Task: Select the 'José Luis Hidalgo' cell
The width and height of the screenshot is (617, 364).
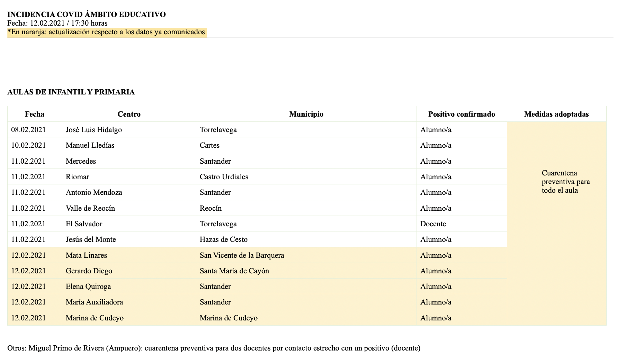Action: pos(94,130)
